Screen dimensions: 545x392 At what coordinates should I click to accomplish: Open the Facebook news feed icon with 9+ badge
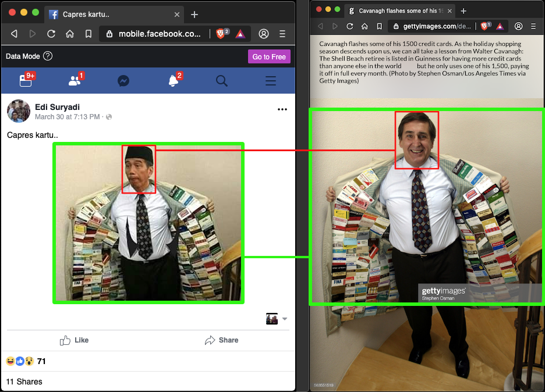pyautogui.click(x=26, y=81)
